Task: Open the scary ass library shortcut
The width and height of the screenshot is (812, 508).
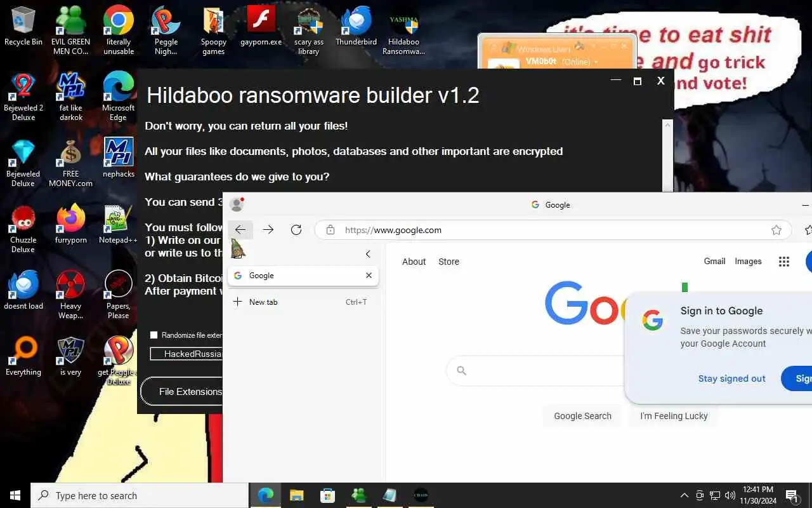Action: (x=309, y=30)
